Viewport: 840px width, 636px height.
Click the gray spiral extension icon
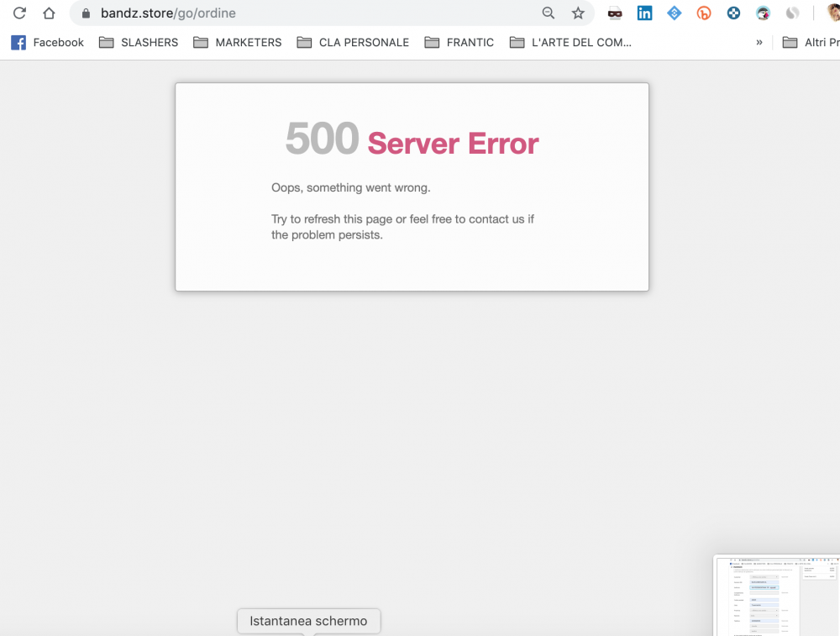point(792,13)
